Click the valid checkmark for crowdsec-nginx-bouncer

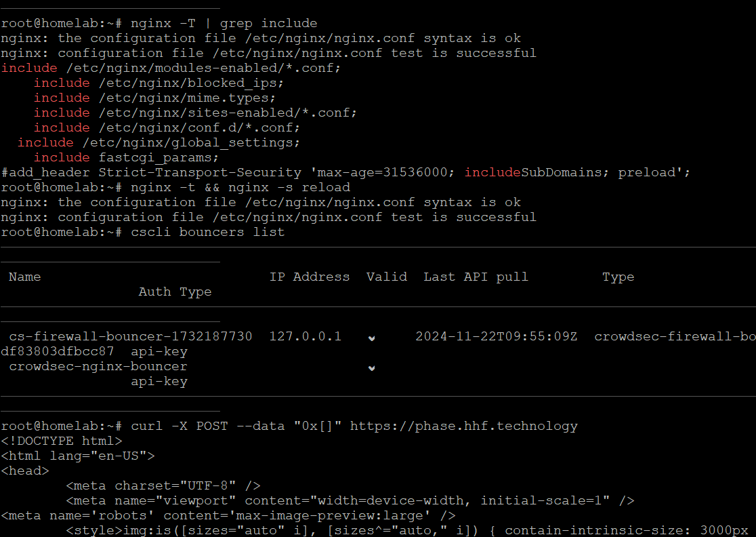coord(371,368)
